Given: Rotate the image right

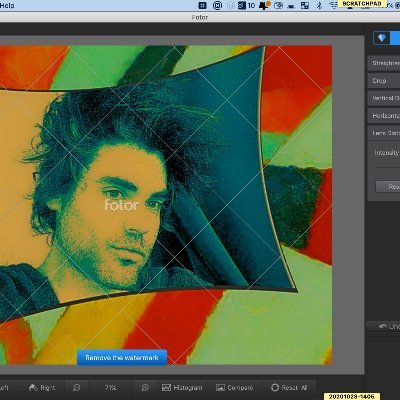Looking at the screenshot, I should tap(42, 388).
